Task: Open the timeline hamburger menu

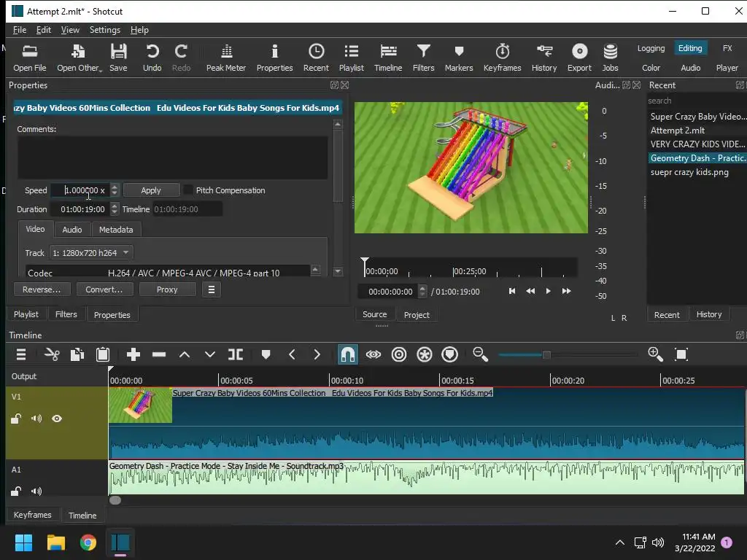Action: point(21,354)
